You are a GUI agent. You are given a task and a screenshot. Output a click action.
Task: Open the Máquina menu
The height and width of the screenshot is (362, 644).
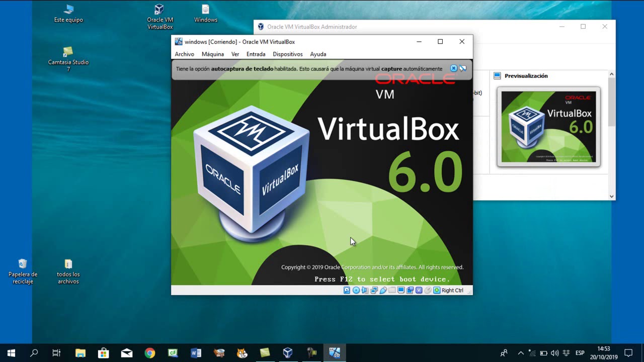[x=213, y=54]
